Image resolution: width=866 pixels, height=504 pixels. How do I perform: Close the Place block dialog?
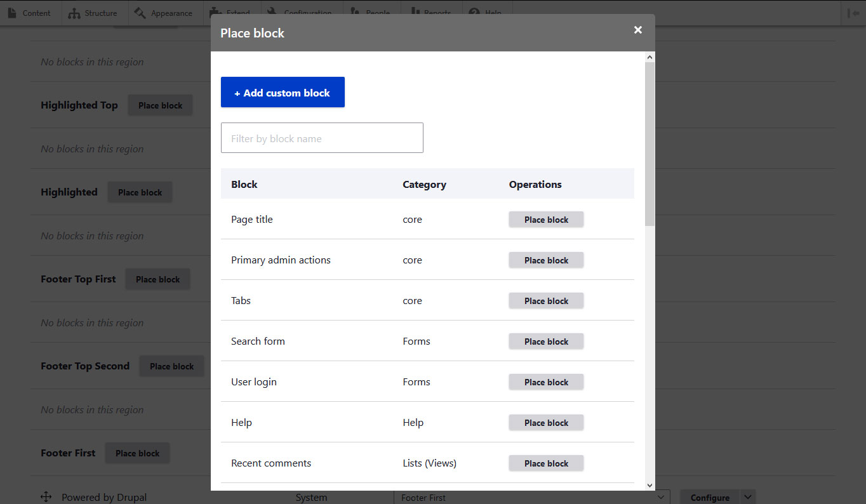[638, 30]
